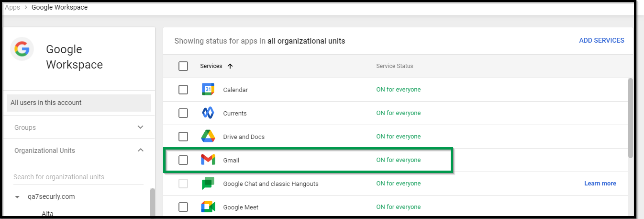Open the Currents service icon

(208, 113)
